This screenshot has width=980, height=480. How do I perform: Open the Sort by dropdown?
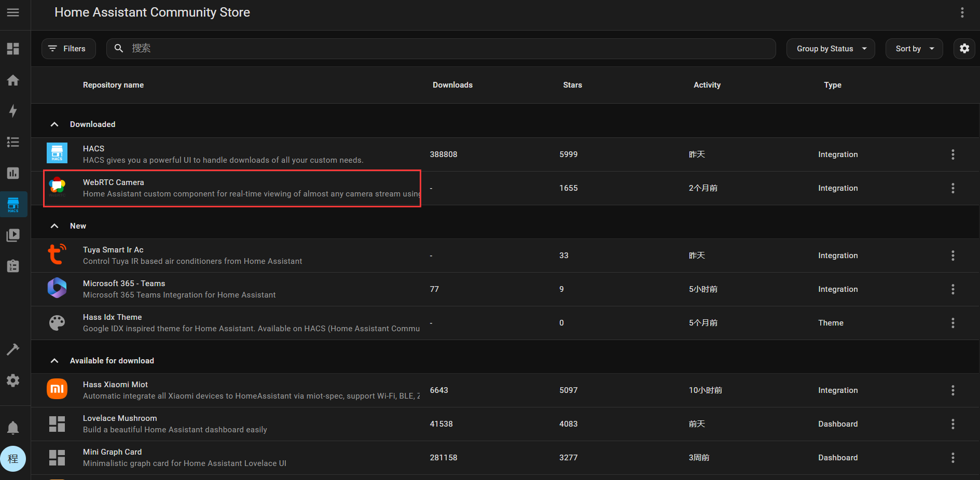[x=914, y=49]
